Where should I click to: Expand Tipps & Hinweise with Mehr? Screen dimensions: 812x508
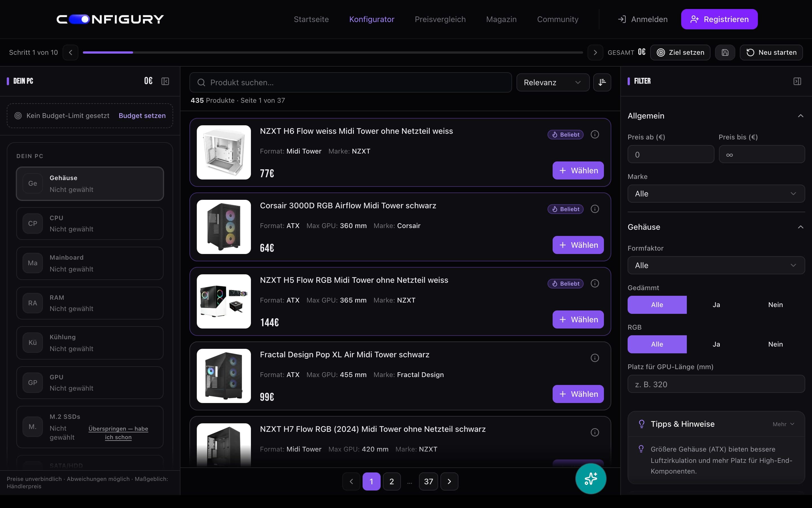click(783, 424)
